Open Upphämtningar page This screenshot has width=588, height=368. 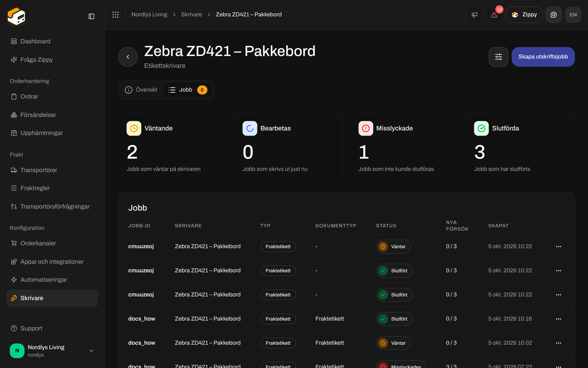click(52, 133)
